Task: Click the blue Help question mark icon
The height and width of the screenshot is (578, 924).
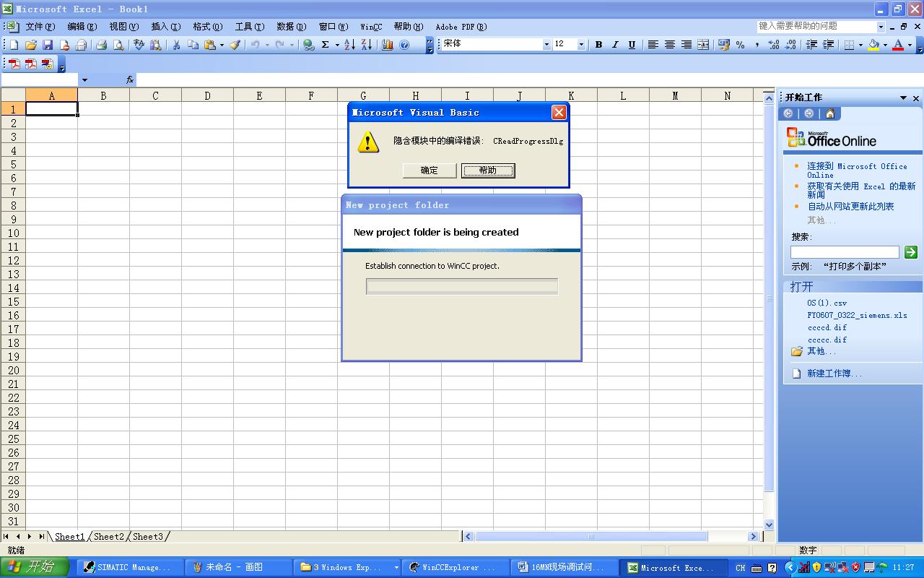Action: pyautogui.click(x=404, y=45)
